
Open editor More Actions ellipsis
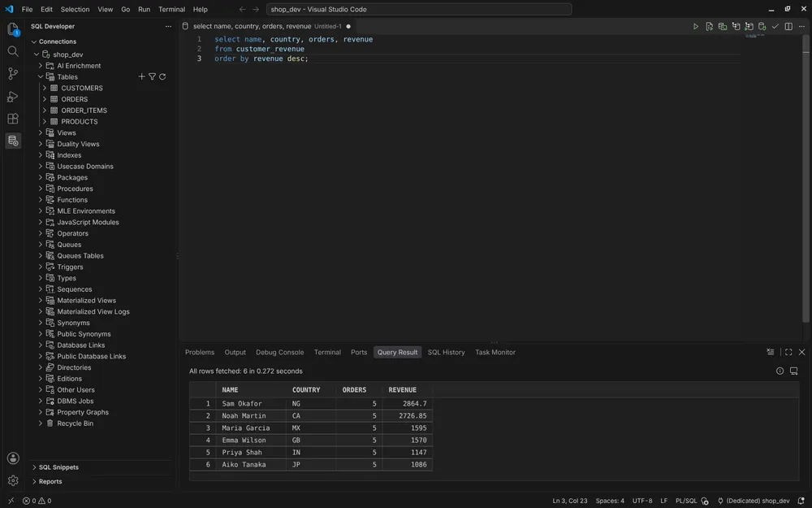click(x=801, y=27)
